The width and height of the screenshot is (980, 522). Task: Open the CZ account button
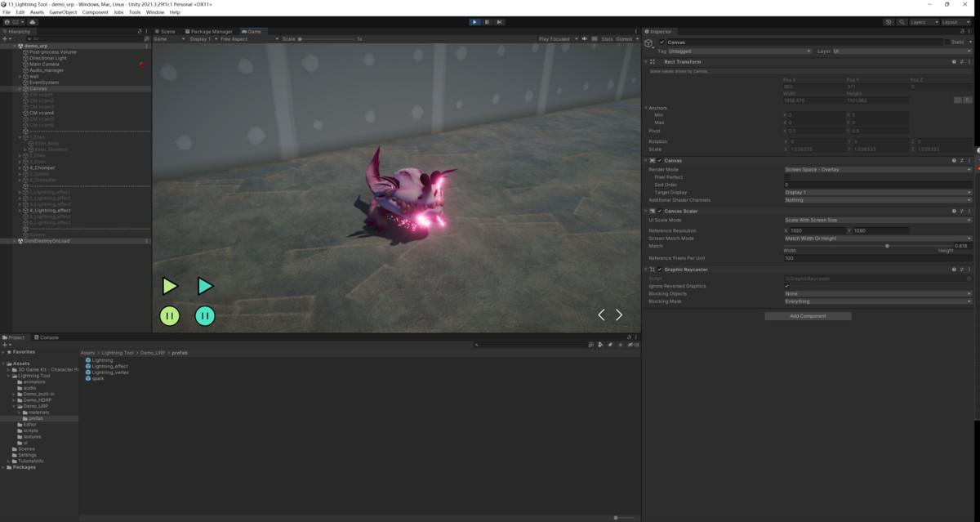pyautogui.click(x=12, y=22)
